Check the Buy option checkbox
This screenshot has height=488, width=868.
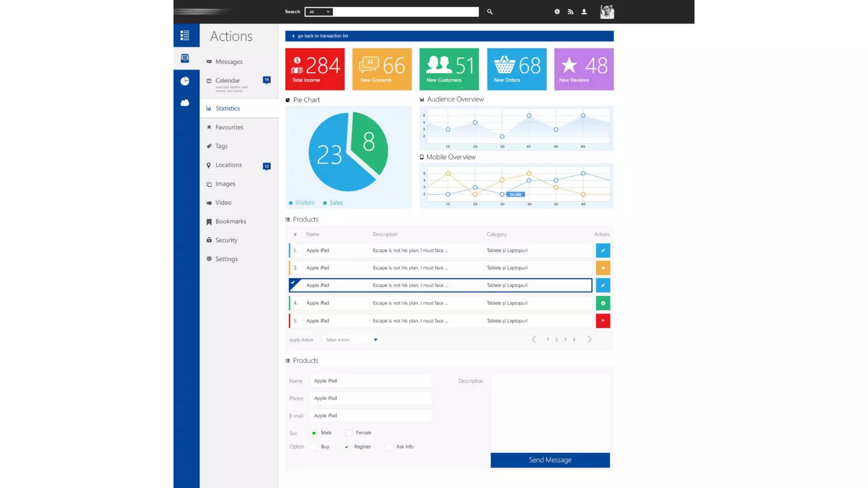(314, 447)
